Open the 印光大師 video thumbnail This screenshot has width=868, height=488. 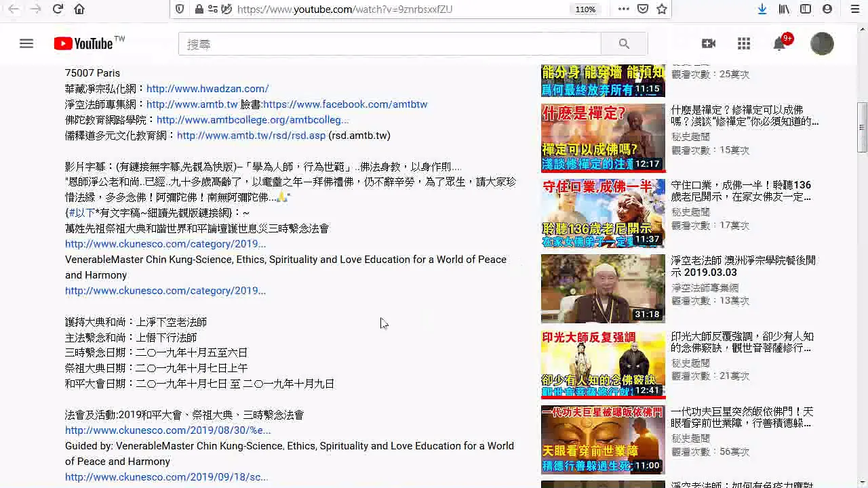(603, 364)
